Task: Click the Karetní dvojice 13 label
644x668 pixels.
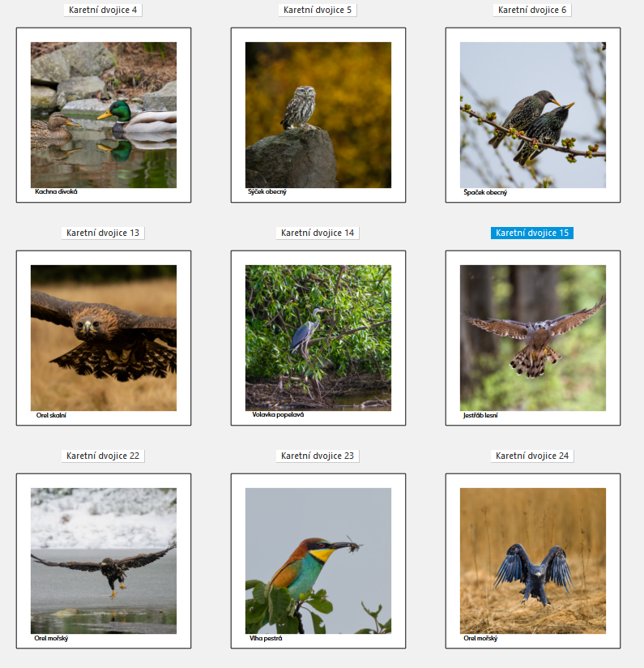Action: [x=103, y=233]
